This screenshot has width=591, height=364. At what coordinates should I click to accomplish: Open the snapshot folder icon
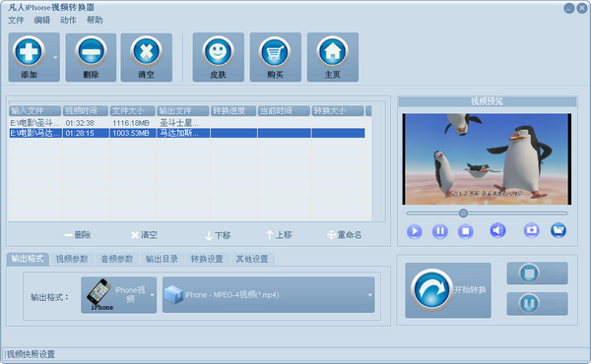pyautogui.click(x=558, y=230)
